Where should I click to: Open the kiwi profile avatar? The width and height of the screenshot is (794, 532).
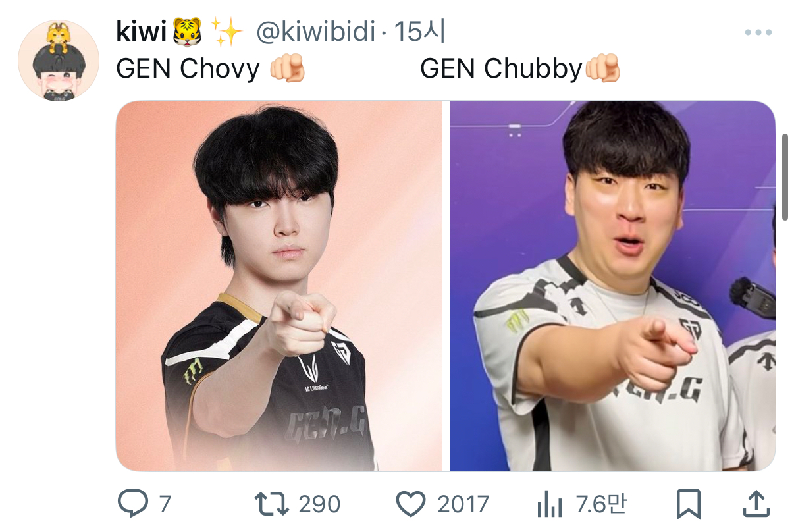(58, 60)
